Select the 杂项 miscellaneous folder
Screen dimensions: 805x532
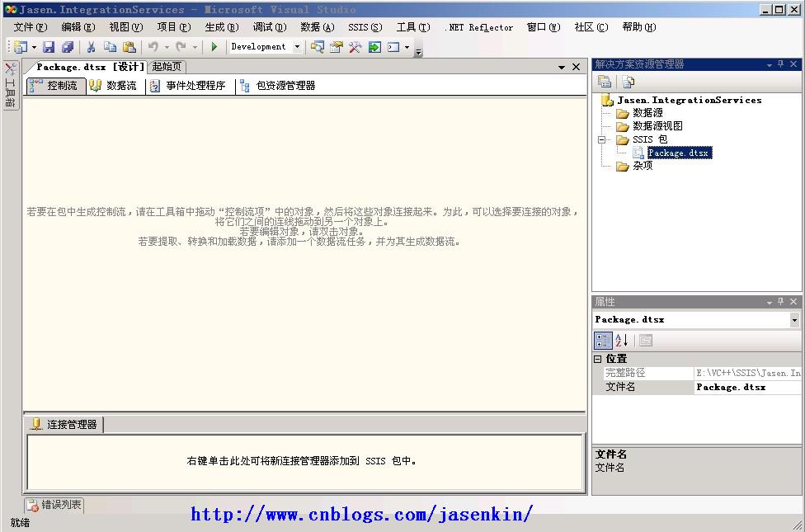tap(643, 167)
